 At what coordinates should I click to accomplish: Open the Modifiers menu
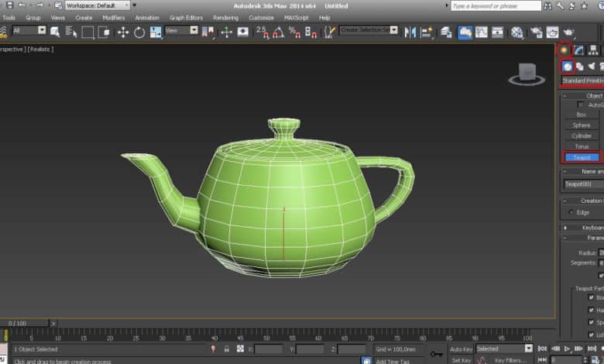point(114,18)
